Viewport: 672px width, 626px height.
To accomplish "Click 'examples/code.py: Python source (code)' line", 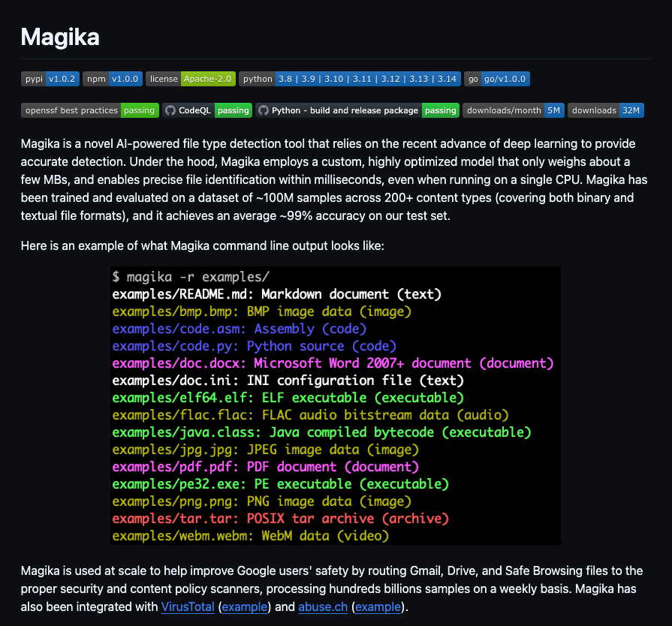I will point(254,346).
